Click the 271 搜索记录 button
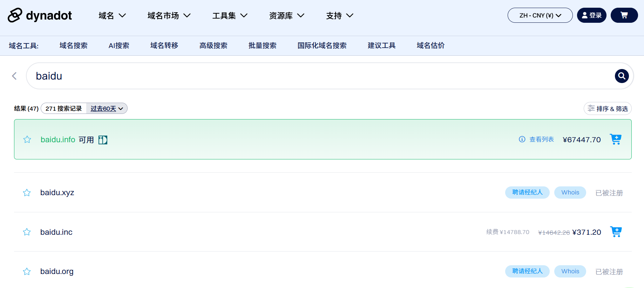644x288 pixels. [x=64, y=109]
